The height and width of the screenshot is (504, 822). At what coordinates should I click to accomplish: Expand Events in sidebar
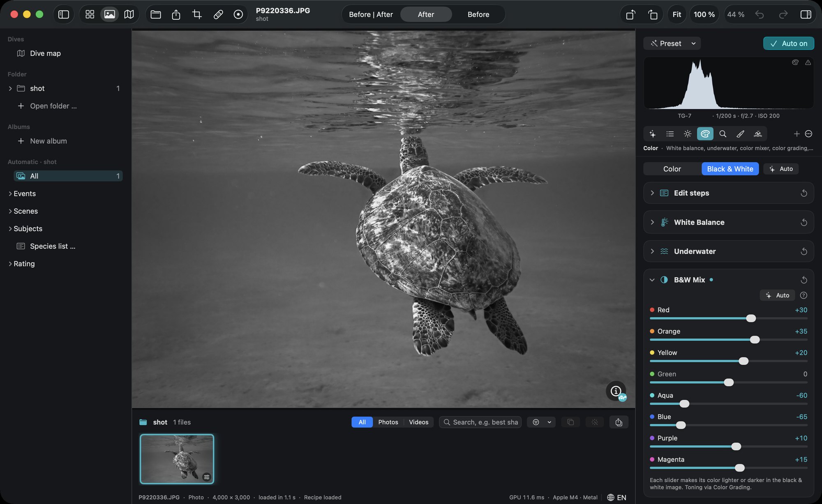(10, 193)
